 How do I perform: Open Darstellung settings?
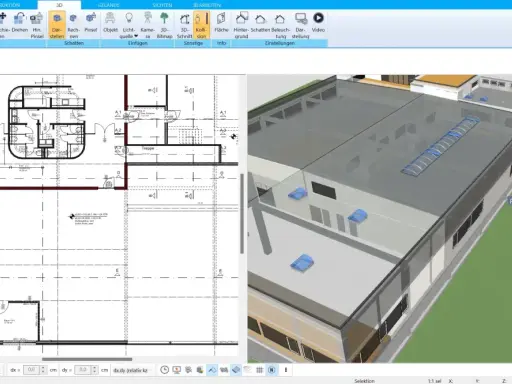(x=300, y=25)
